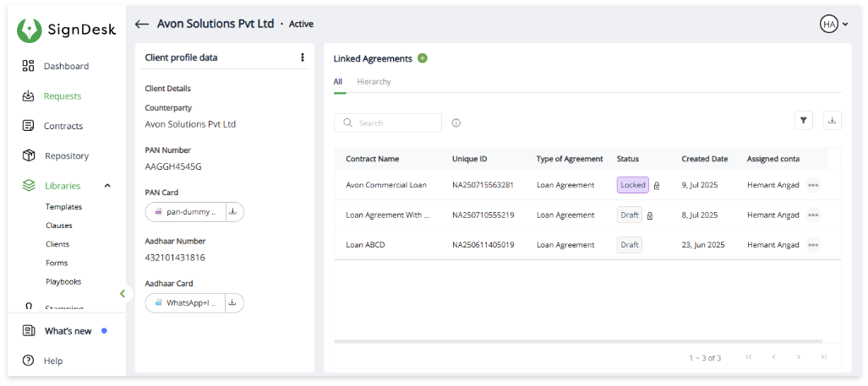This screenshot has width=868, height=386.
Task: Download the pan-dummy PAN Card file
Action: coord(234,212)
